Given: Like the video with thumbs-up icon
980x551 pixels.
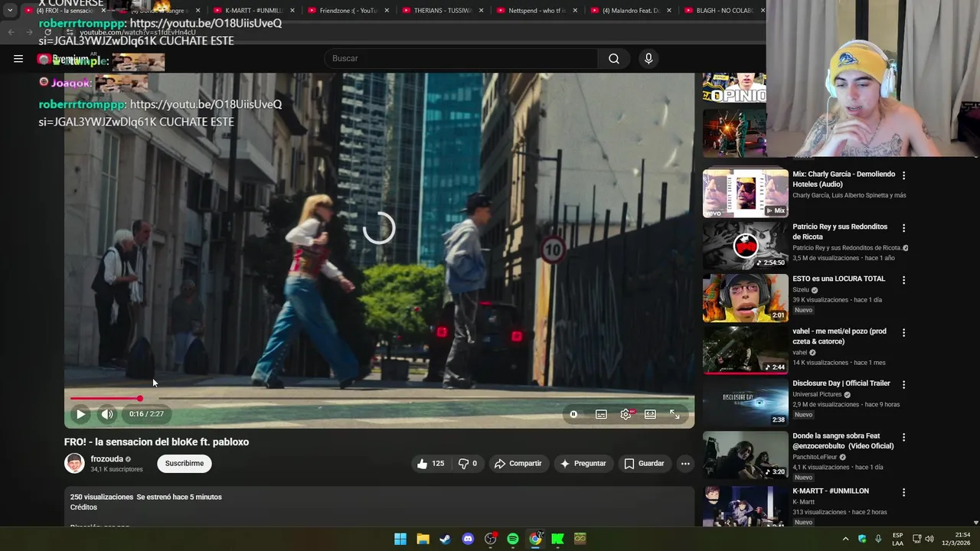Looking at the screenshot, I should [431, 463].
